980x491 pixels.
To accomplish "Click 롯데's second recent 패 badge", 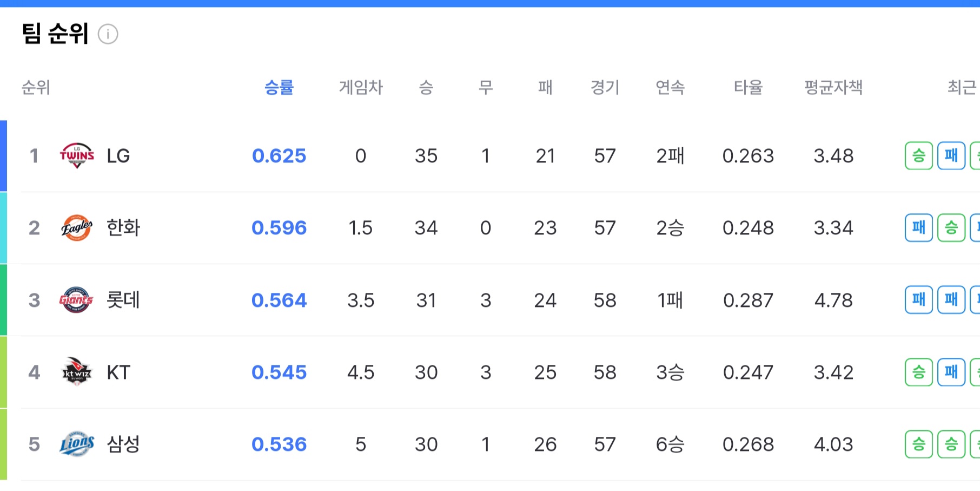I will point(951,300).
